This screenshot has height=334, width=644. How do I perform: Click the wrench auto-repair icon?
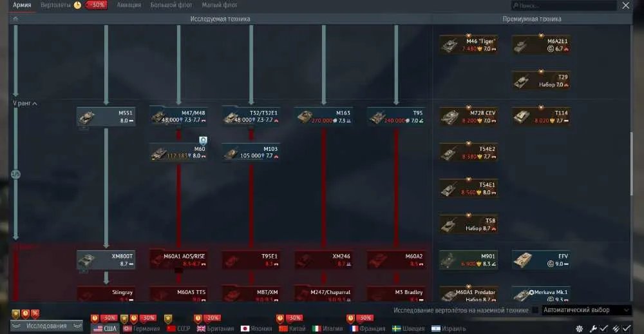click(594, 328)
